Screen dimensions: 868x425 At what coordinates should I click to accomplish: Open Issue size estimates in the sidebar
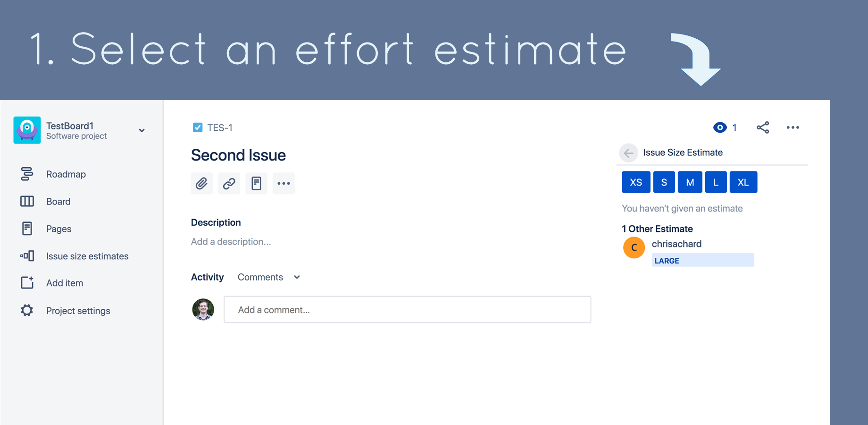pyautogui.click(x=87, y=256)
